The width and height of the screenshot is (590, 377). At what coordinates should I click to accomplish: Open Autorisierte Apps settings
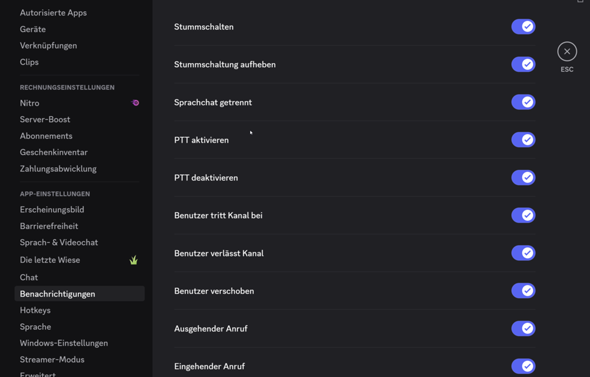pyautogui.click(x=79, y=13)
